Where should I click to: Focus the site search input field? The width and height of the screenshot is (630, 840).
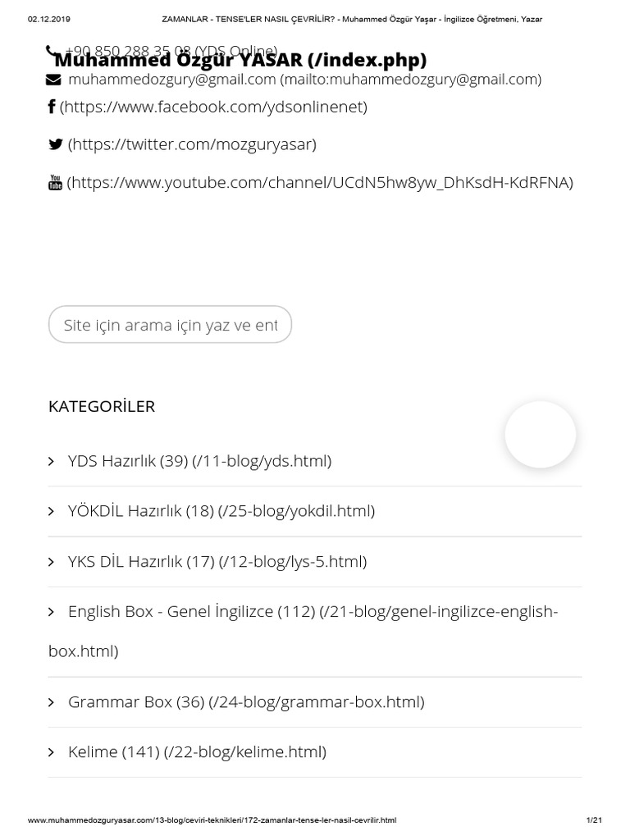[x=170, y=325]
